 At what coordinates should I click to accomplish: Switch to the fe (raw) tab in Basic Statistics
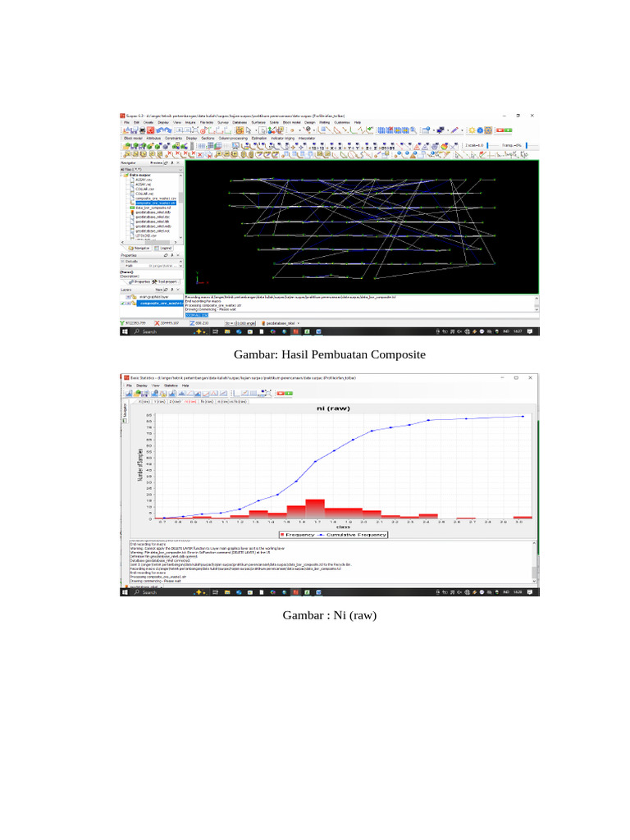point(206,401)
